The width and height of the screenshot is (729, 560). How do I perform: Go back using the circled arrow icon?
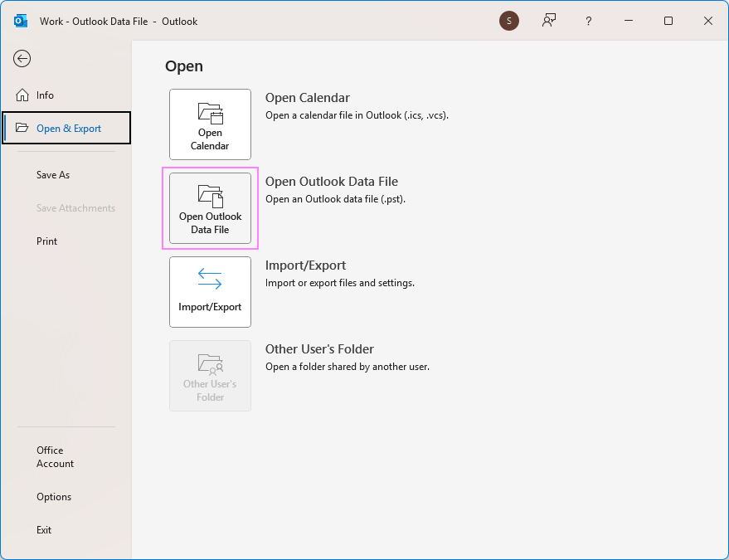tap(22, 59)
